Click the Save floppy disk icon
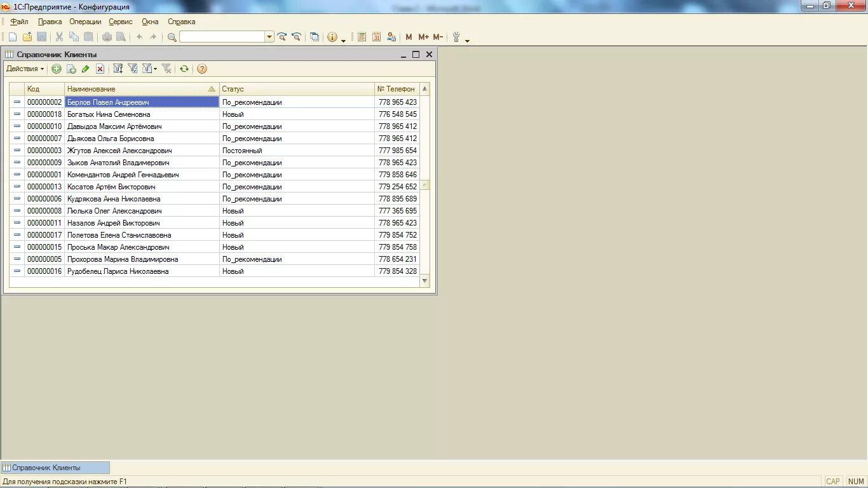 tap(42, 37)
